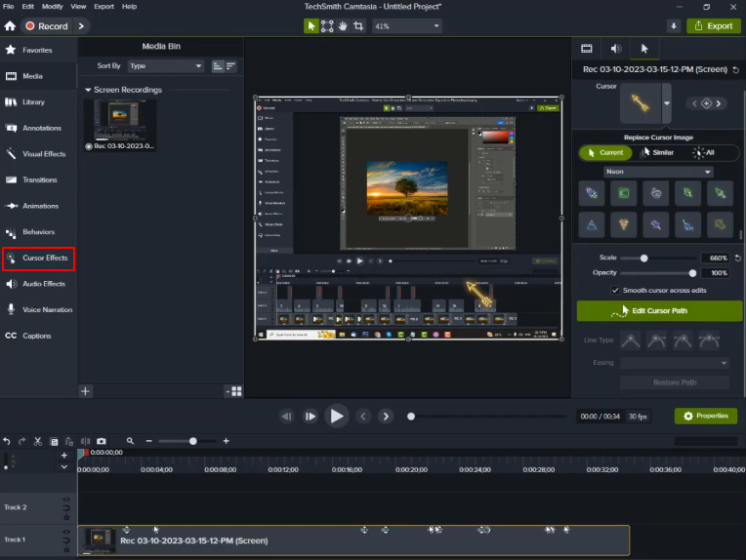Switch to audio properties tab icon
The width and height of the screenshot is (746, 560).
(x=615, y=48)
